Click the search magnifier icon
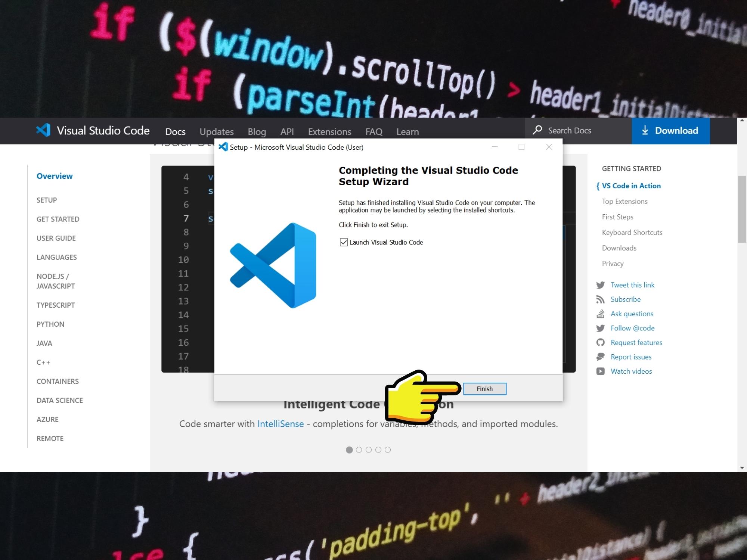This screenshot has height=560, width=747. tap(537, 130)
